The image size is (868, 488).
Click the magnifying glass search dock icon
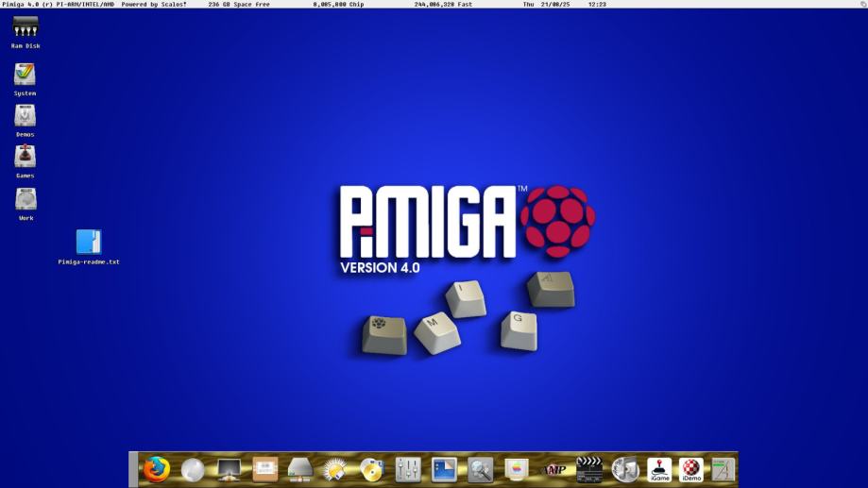tap(480, 470)
